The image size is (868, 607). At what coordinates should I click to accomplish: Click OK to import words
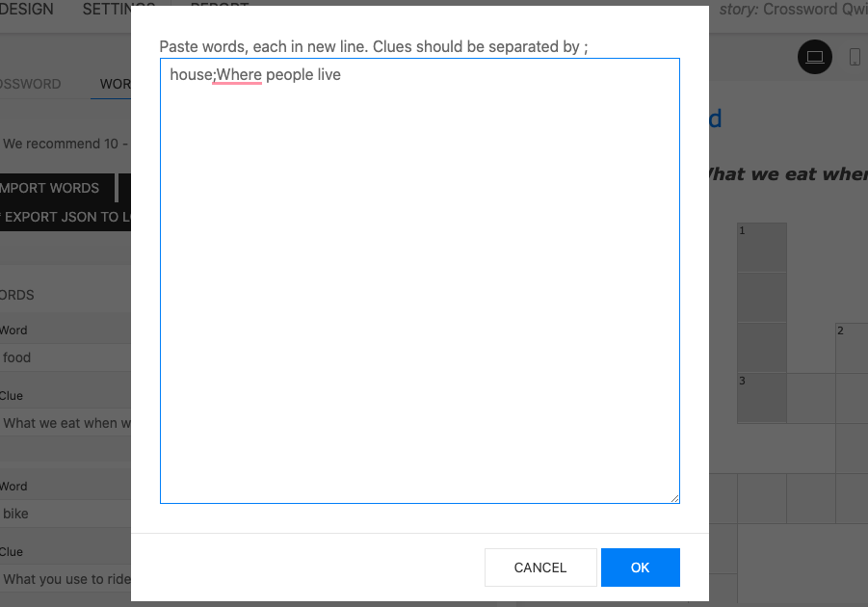pos(640,567)
